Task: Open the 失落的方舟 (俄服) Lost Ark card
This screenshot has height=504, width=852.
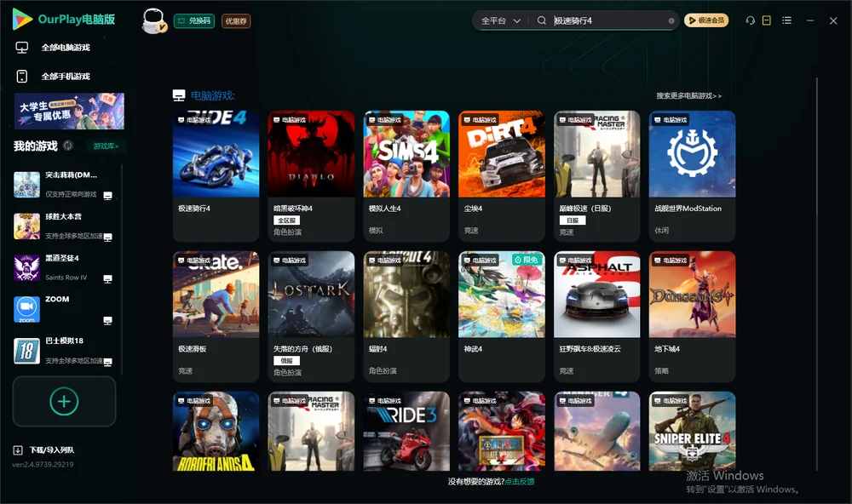Action: pyautogui.click(x=311, y=317)
